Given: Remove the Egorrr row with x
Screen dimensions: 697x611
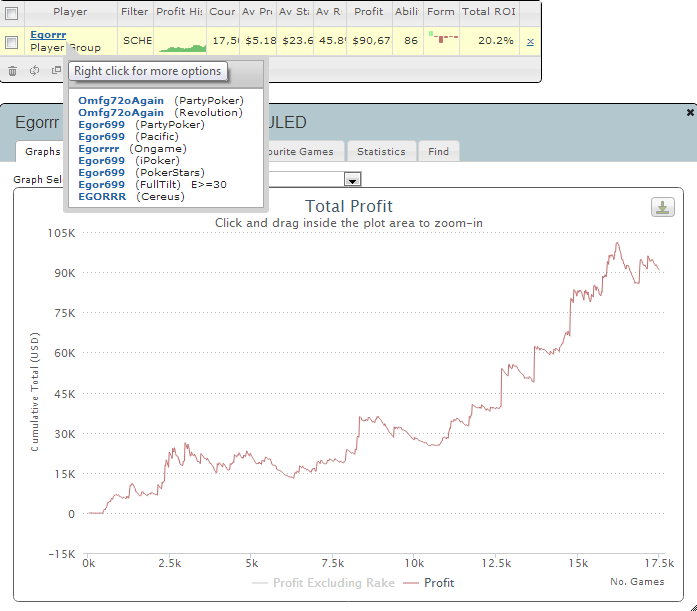Looking at the screenshot, I should pyautogui.click(x=530, y=42).
